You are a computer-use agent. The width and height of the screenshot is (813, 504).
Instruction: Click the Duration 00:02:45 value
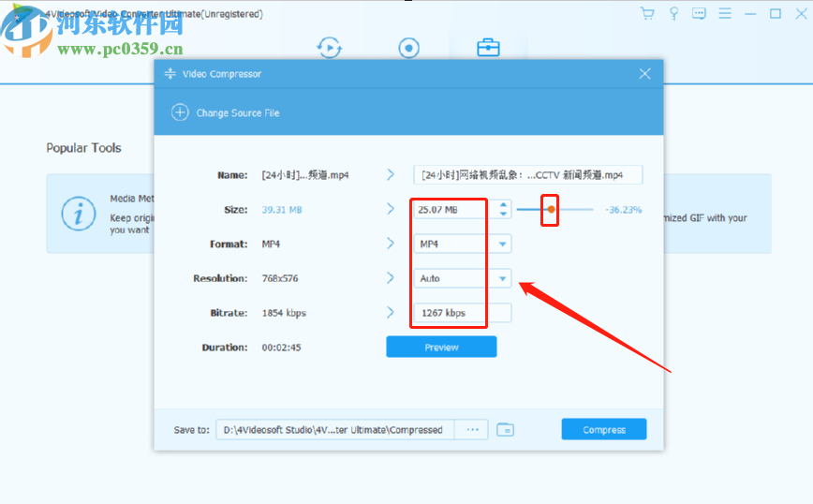[281, 348]
